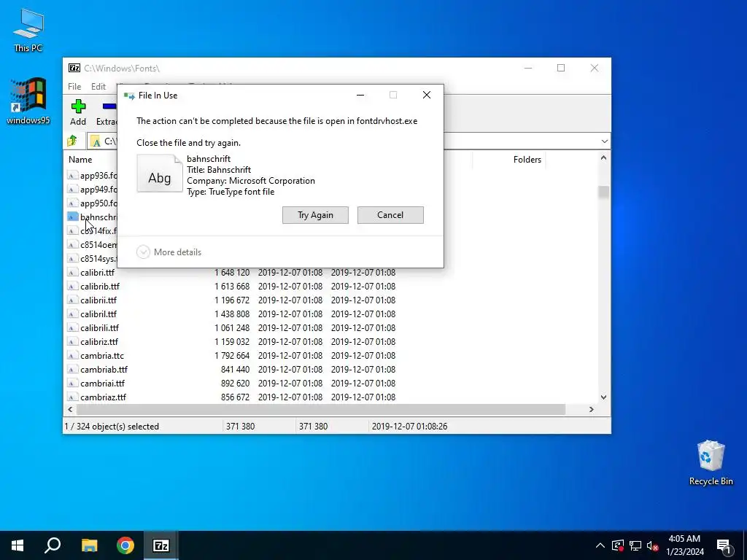The width and height of the screenshot is (747, 560).
Task: Click the green Add toolbar icon
Action: [78, 106]
